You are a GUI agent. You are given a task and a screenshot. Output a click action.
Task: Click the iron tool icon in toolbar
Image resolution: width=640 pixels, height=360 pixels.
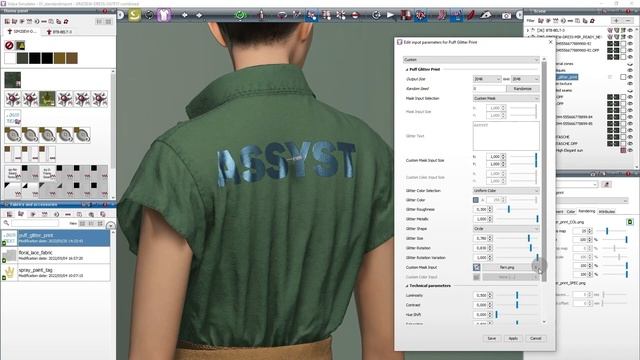[x=485, y=15]
